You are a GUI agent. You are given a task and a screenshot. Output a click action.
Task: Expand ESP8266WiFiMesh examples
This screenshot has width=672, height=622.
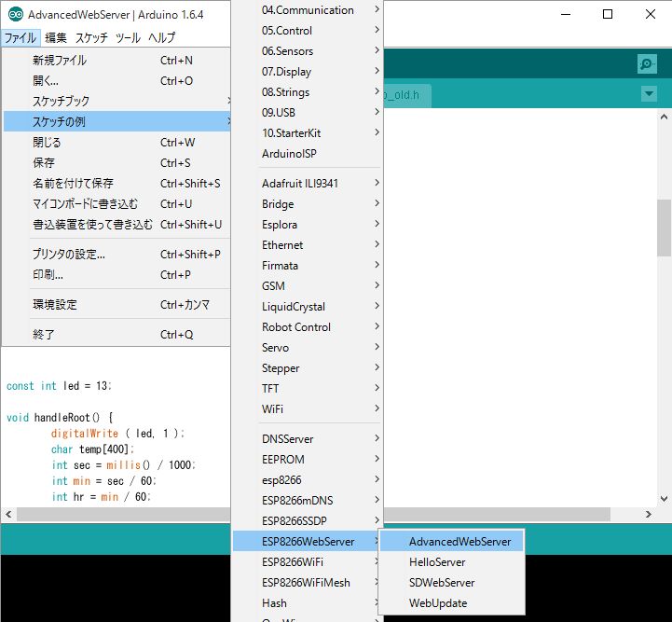[307, 583]
